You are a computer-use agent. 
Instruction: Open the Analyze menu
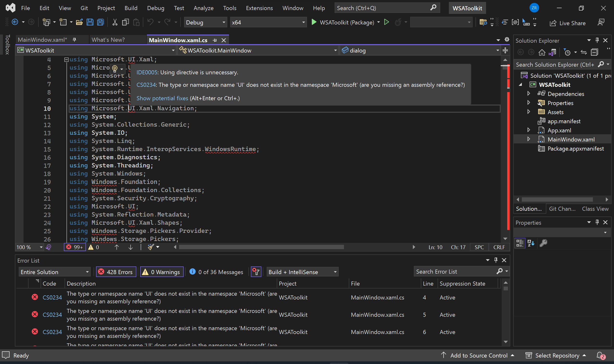[x=203, y=8]
